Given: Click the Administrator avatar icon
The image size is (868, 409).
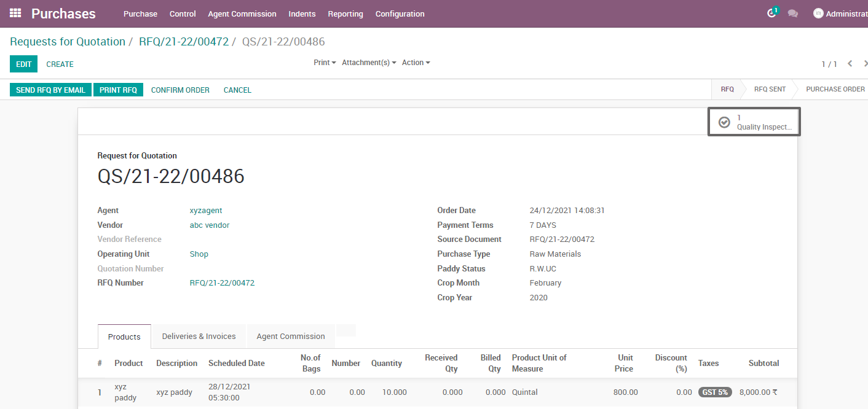Looking at the screenshot, I should (x=818, y=13).
